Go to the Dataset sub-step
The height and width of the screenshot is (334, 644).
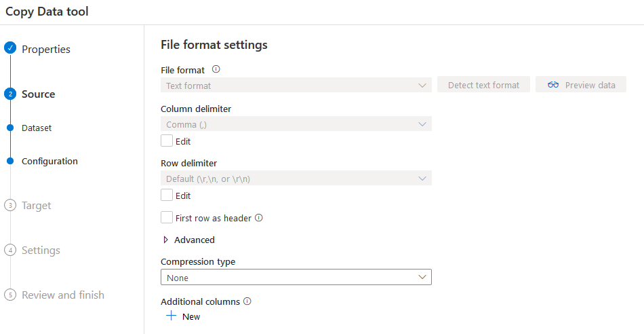[37, 128]
